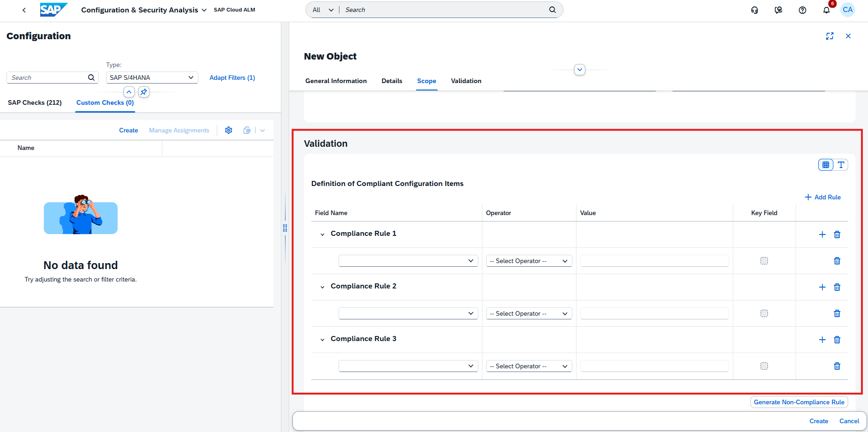Select the Scope tab
Image resolution: width=868 pixels, height=432 pixels.
427,81
